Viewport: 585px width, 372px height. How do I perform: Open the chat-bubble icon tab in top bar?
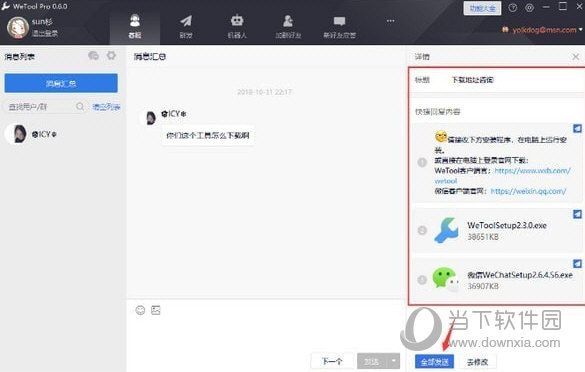(x=339, y=26)
